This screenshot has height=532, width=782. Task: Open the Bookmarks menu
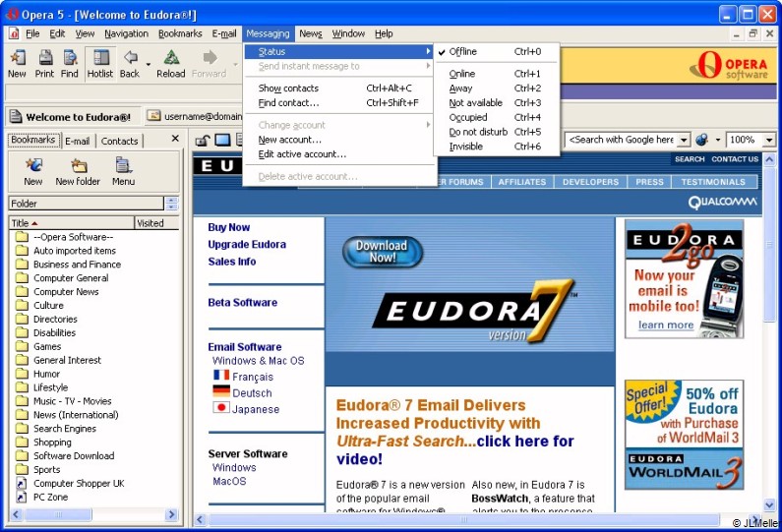pyautogui.click(x=180, y=33)
